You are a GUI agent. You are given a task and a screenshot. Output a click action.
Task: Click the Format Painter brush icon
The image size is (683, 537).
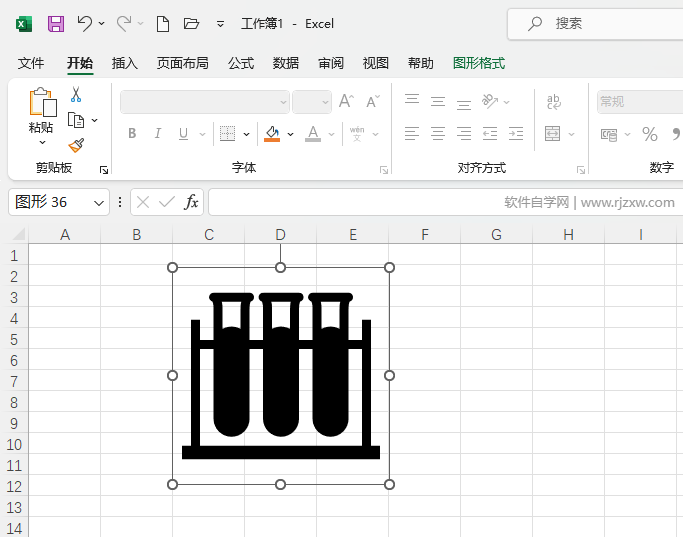tap(76, 145)
